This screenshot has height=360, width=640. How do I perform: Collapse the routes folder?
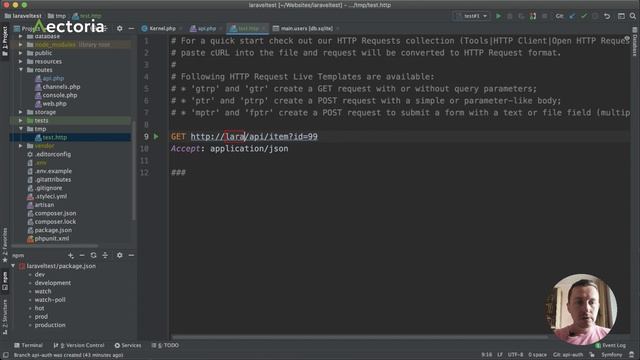pos(20,70)
